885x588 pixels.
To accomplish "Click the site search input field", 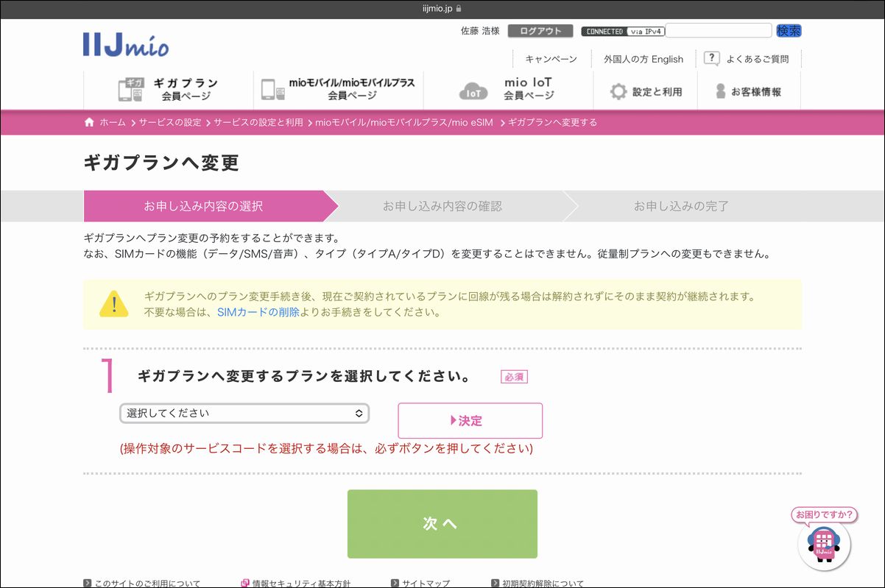I will (x=719, y=31).
